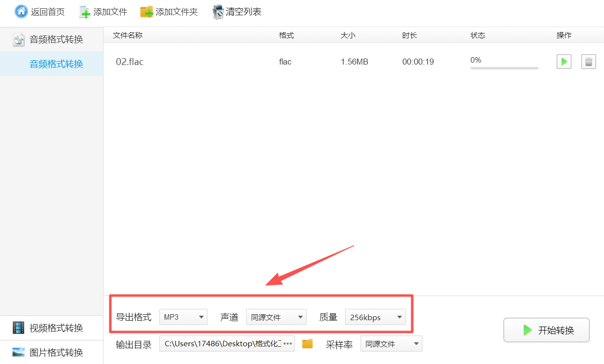Switch to 视频格式转换 section
The width and height of the screenshot is (604, 364).
coord(52,328)
